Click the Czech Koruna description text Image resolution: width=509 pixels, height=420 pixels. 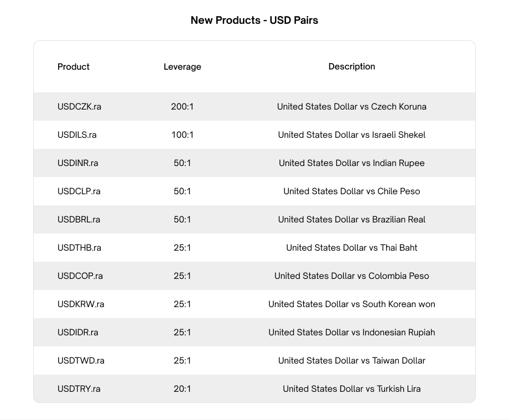click(351, 107)
